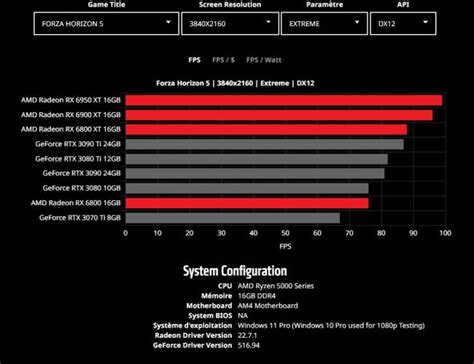Image resolution: width=474 pixels, height=364 pixels.
Task: Click the AMD Radeon RX 6800 16GB bar
Action: click(247, 203)
